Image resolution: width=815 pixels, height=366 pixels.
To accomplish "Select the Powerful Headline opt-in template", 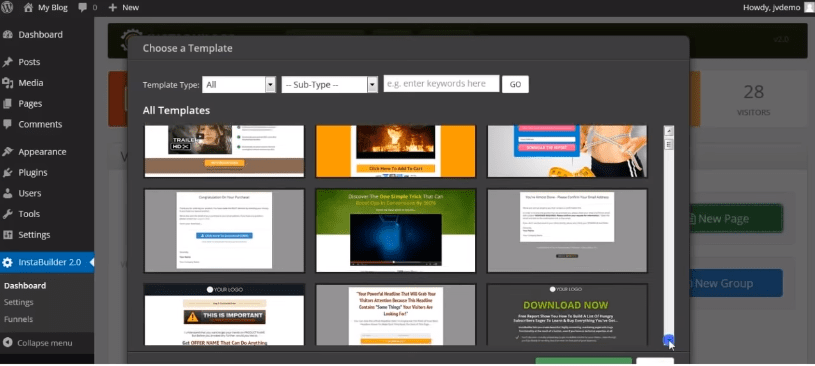I will pyautogui.click(x=396, y=315).
